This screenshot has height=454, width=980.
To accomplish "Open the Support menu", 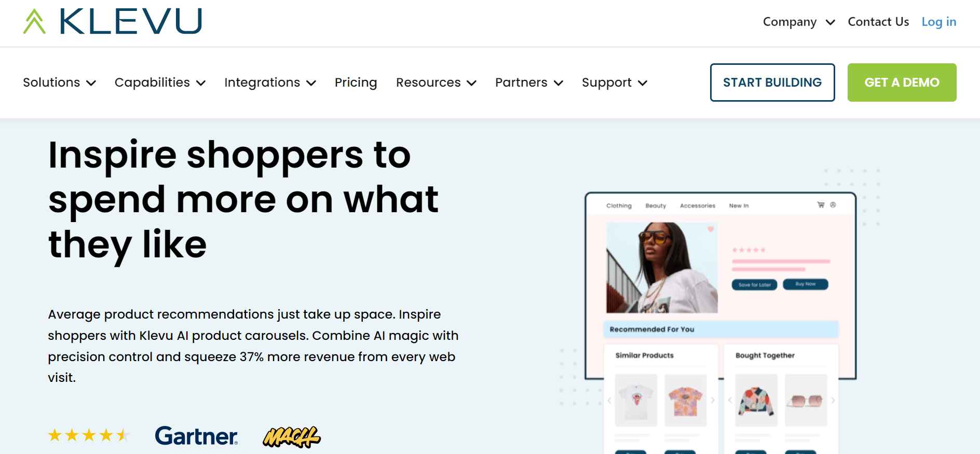I will click(x=615, y=82).
